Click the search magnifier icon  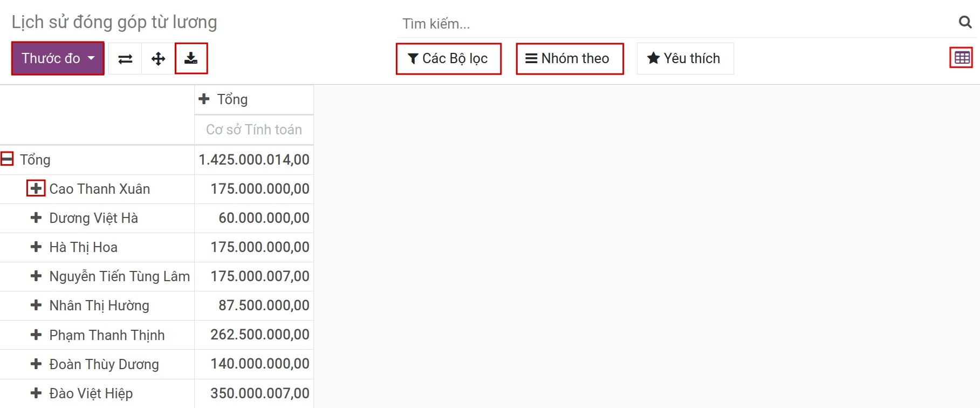[965, 22]
